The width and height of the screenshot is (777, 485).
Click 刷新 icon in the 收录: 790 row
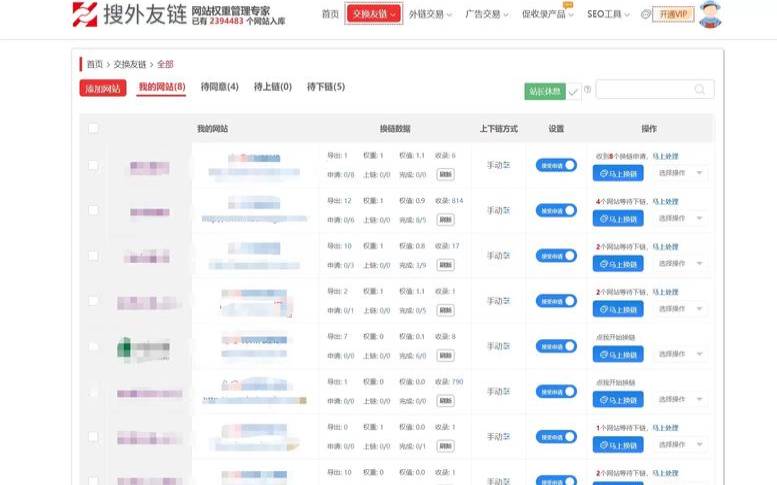445,400
